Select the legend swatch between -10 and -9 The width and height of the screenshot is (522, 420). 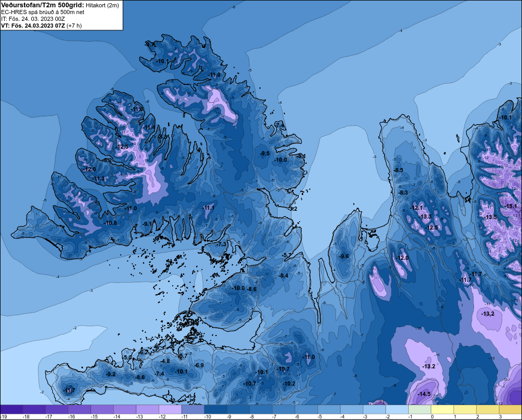[x=216, y=409]
